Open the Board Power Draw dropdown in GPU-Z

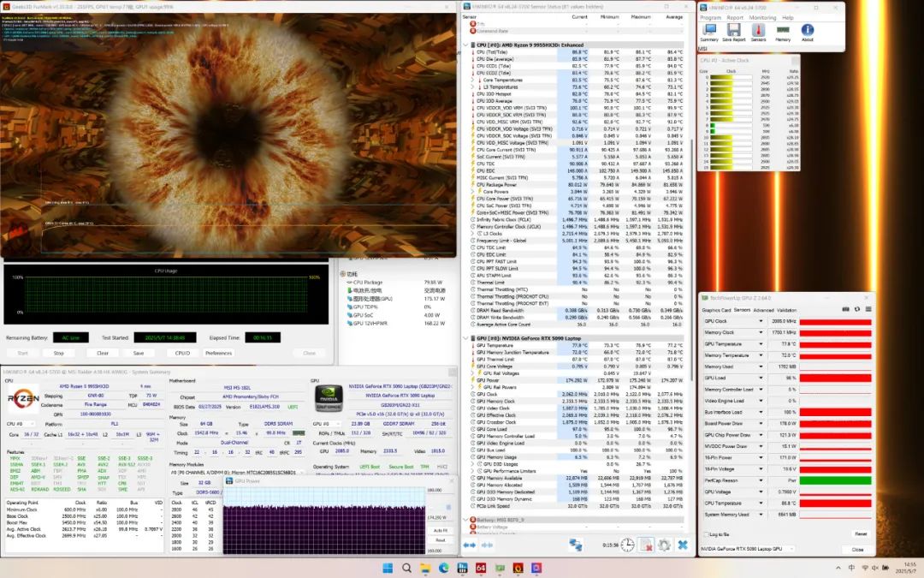tap(761, 424)
